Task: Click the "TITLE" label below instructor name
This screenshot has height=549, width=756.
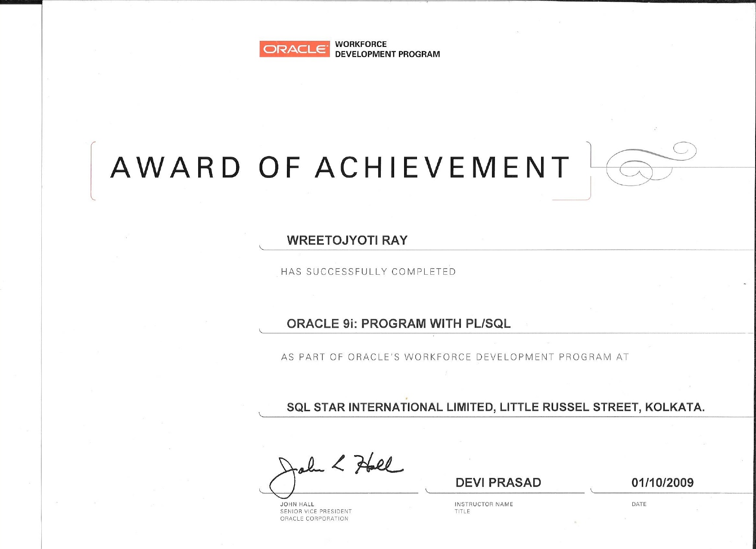Action: click(x=462, y=512)
